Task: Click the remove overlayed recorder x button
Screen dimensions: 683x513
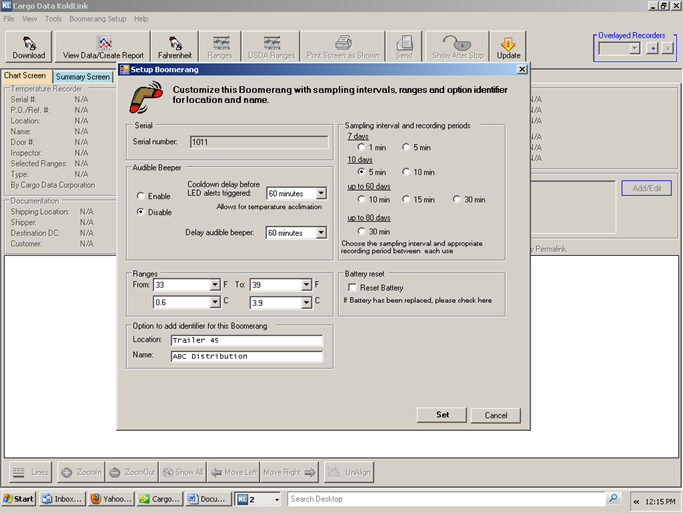Action: (x=668, y=48)
